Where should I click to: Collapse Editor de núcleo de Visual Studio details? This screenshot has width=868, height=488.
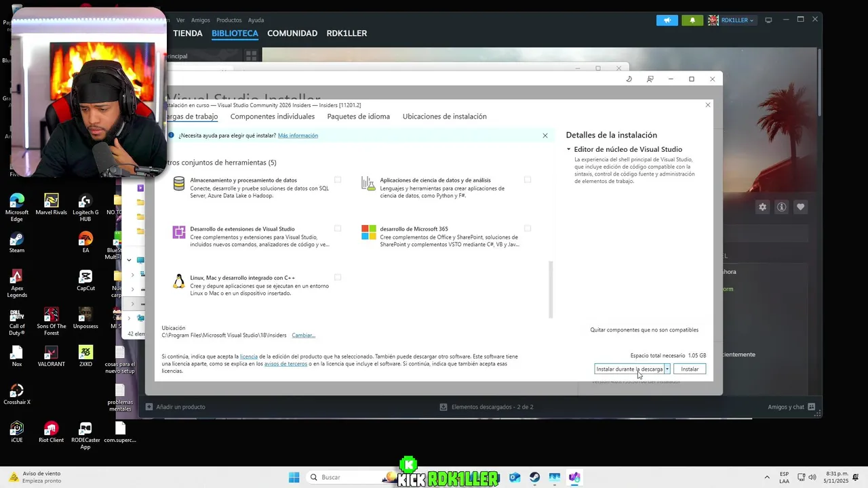click(x=569, y=149)
